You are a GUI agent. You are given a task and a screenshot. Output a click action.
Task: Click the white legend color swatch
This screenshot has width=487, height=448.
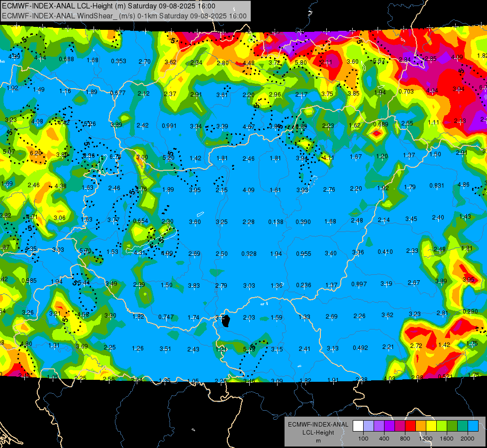coord(358,426)
